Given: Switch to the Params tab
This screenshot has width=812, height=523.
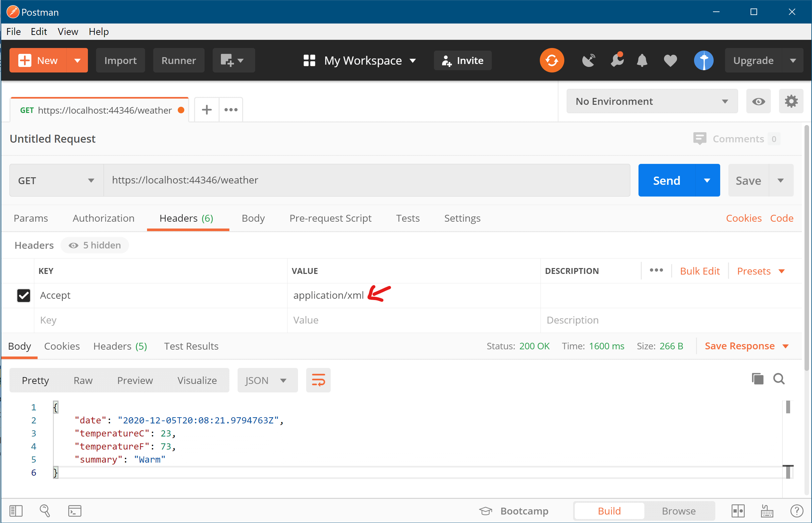Looking at the screenshot, I should (31, 218).
